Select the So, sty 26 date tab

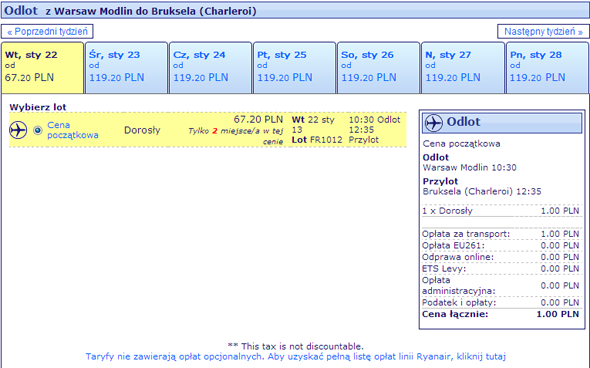point(379,68)
